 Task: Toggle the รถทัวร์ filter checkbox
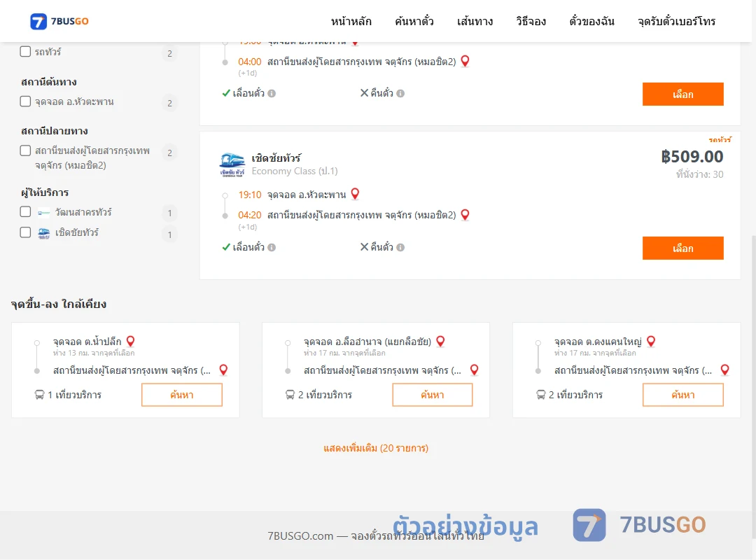point(26,51)
